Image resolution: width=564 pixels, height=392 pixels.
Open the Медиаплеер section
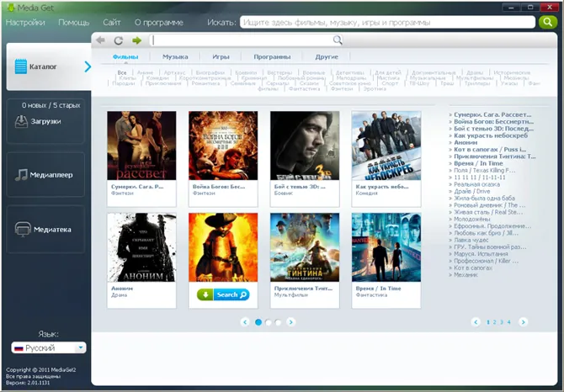pyautogui.click(x=45, y=175)
